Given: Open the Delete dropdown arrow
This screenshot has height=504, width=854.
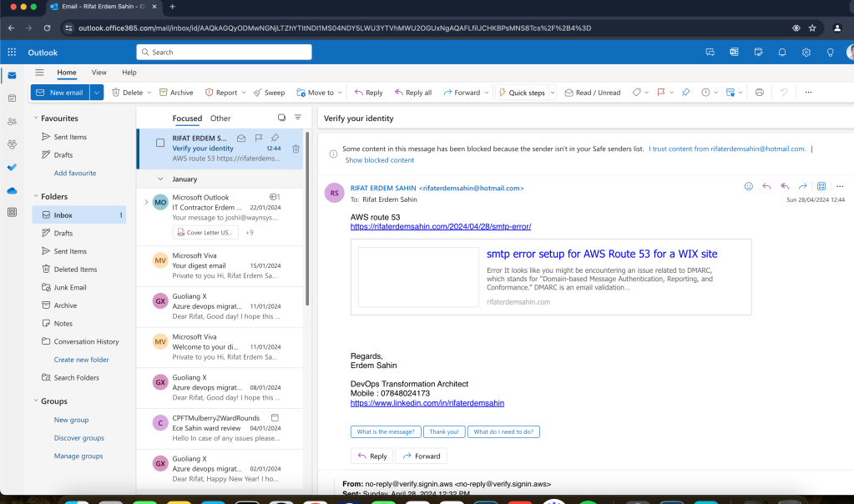Looking at the screenshot, I should (x=149, y=93).
